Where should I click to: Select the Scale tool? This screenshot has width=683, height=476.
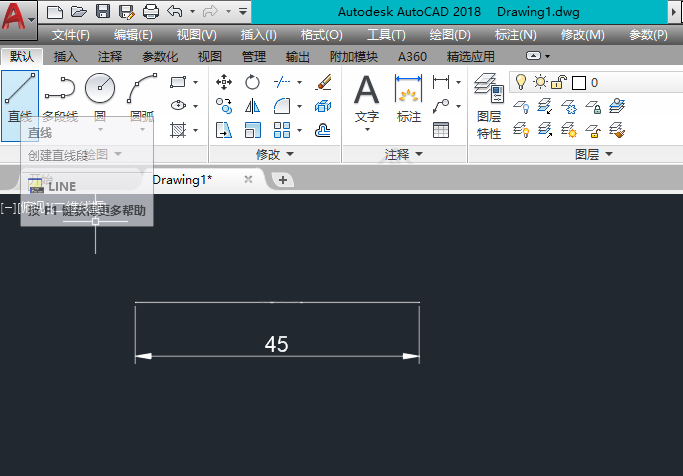pos(252,130)
